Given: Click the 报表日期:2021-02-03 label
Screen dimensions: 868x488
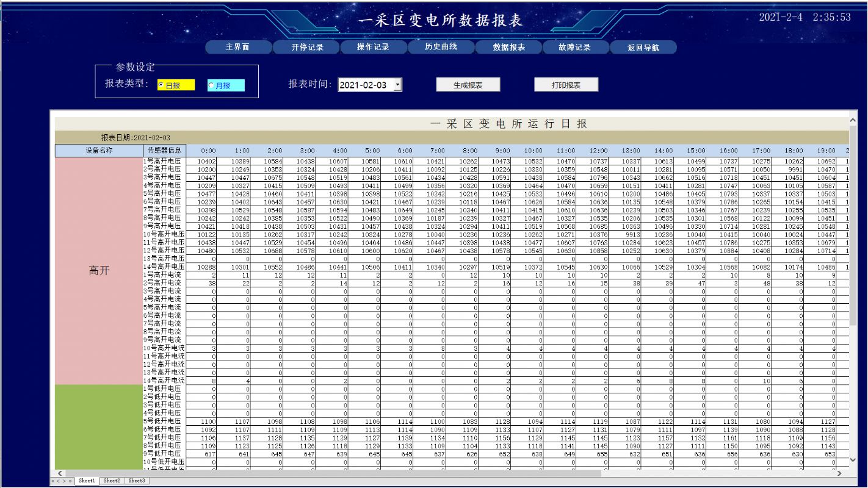Looking at the screenshot, I should (136, 138).
